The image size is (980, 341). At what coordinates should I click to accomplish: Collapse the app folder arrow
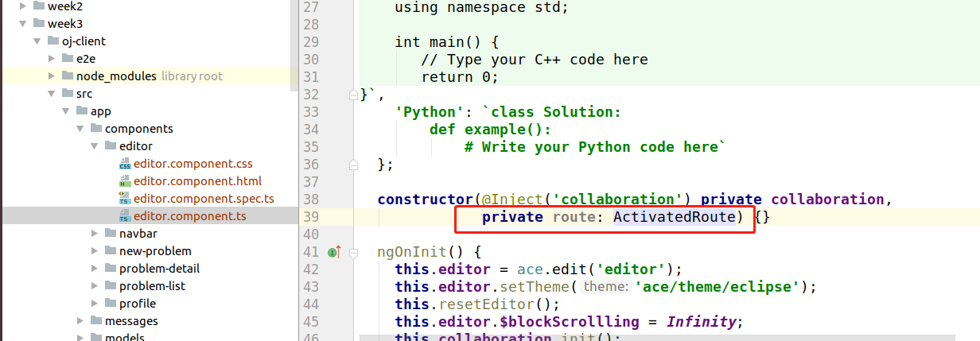pyautogui.click(x=64, y=110)
